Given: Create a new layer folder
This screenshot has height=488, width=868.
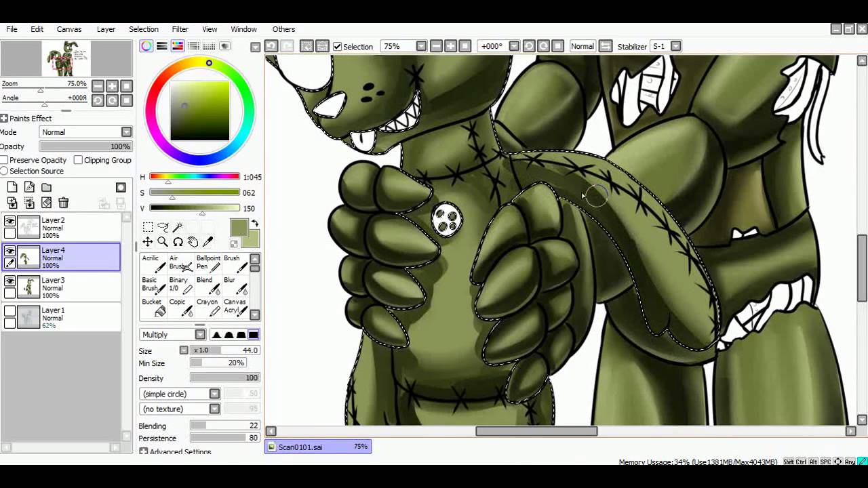Looking at the screenshot, I should pyautogui.click(x=46, y=188).
